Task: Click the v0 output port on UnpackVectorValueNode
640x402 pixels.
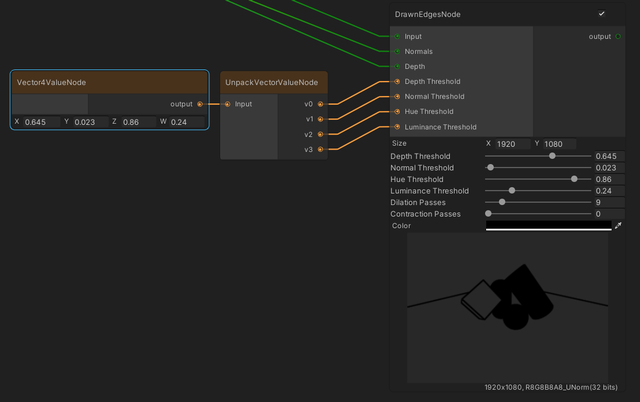Action: pyautogui.click(x=320, y=104)
